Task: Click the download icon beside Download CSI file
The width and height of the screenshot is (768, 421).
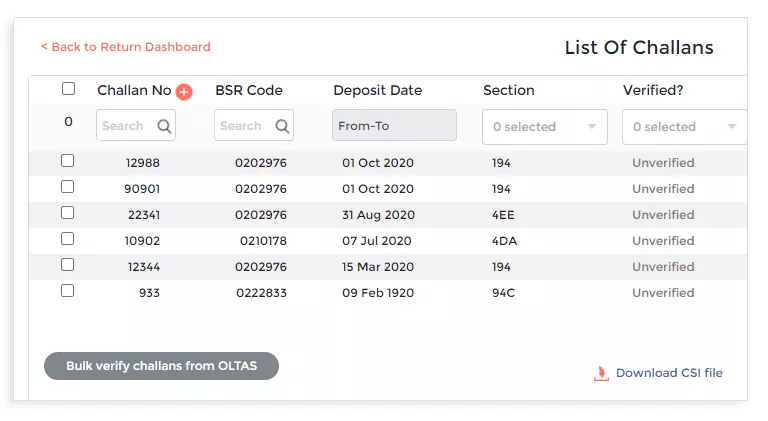Action: click(601, 373)
